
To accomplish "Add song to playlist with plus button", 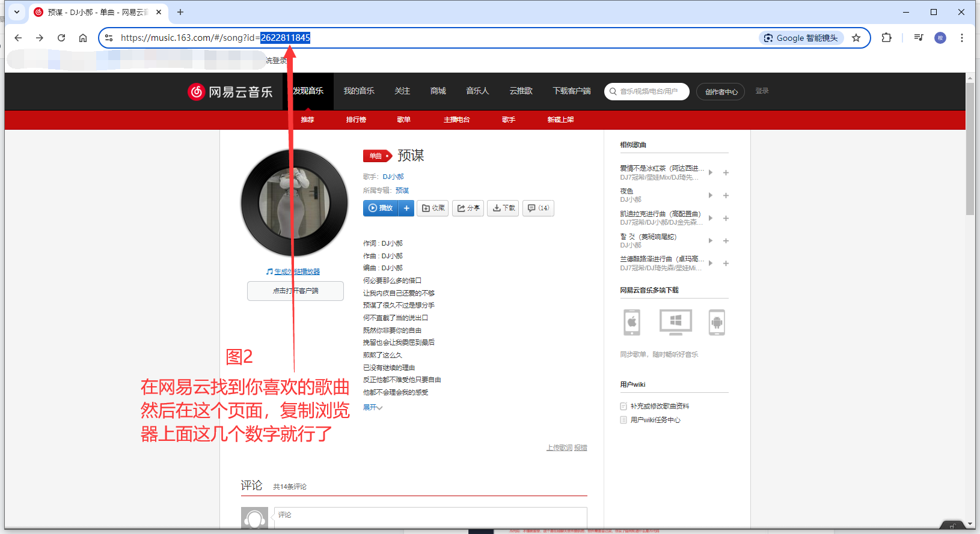I will (x=406, y=208).
